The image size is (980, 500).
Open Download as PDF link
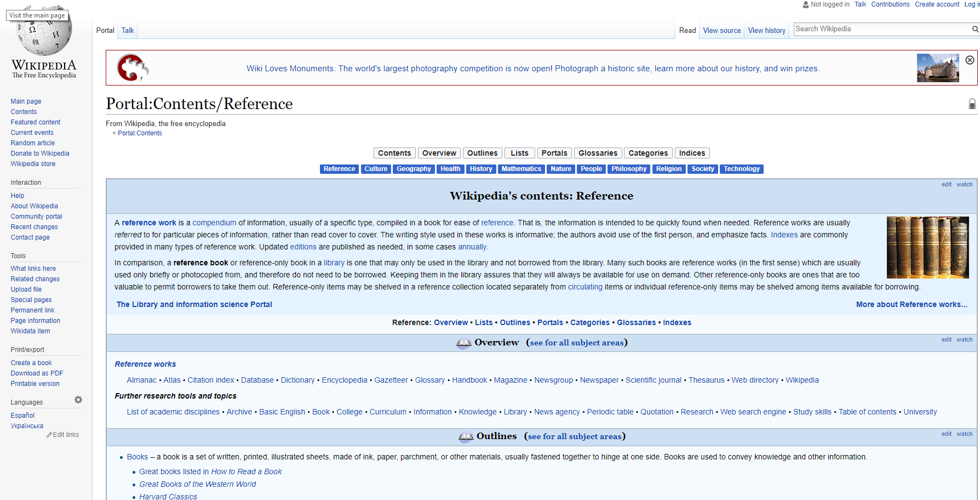point(37,373)
